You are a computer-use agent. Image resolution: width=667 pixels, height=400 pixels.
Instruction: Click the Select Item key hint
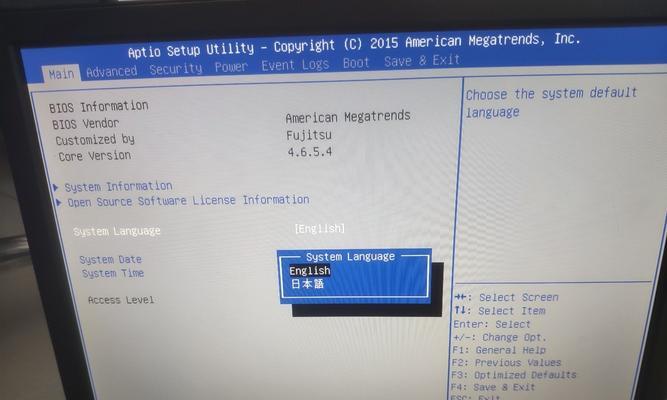(499, 311)
